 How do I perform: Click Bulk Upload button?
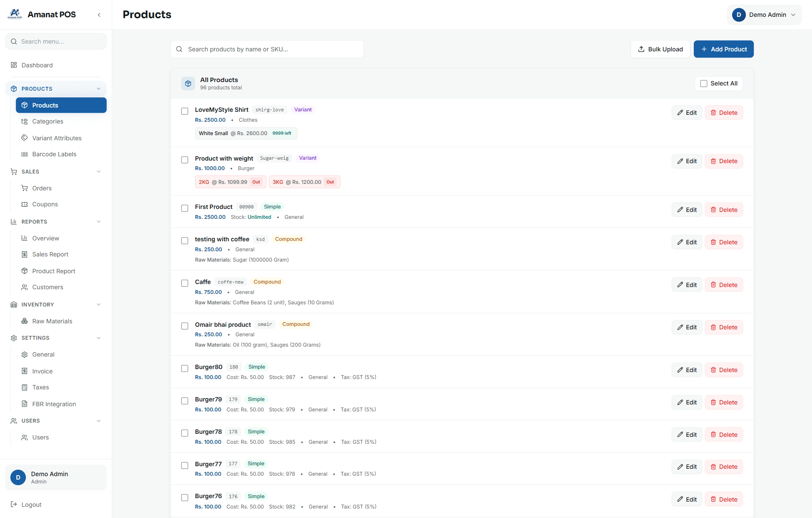[x=660, y=49]
